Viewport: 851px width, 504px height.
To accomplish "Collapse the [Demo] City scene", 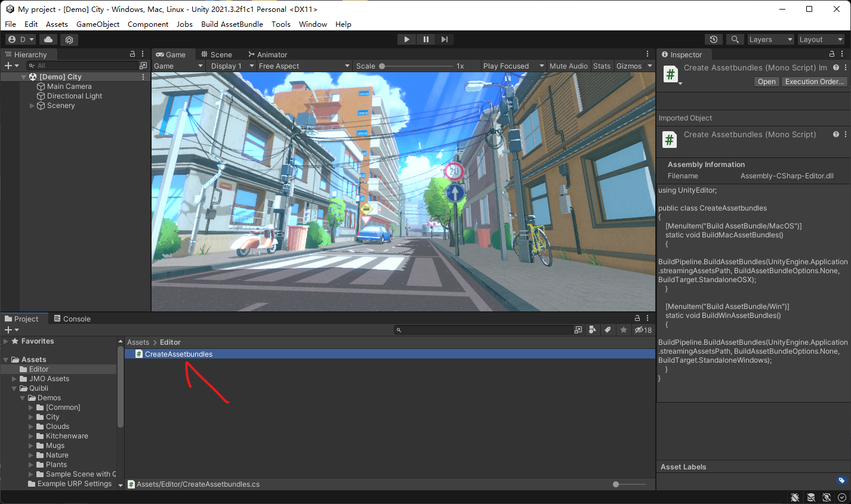I will click(x=24, y=77).
